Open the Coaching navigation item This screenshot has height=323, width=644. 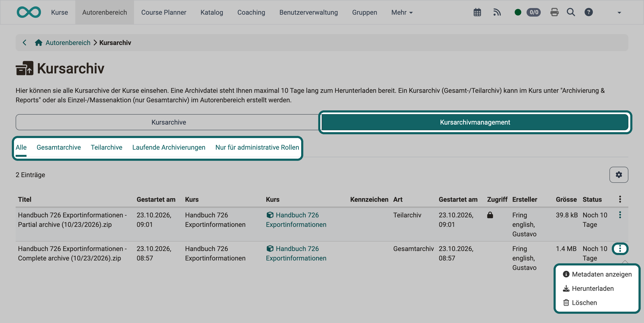point(251,12)
